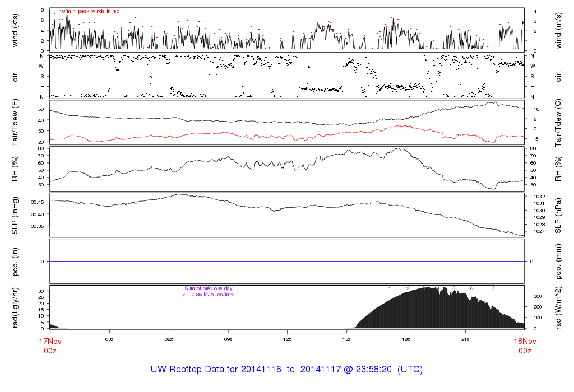The width and height of the screenshot is (574, 392).
Task: Click the 12z time axis label
Action: pyautogui.click(x=287, y=339)
